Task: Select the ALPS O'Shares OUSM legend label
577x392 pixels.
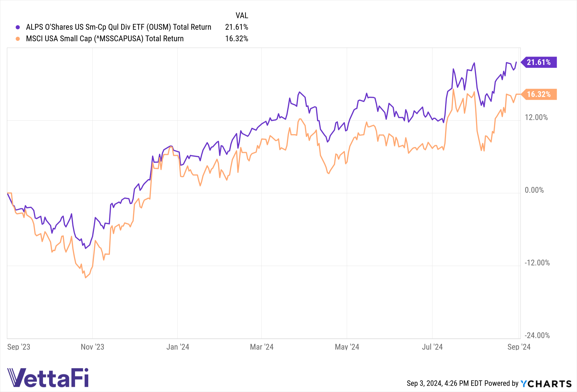Action: tap(119, 27)
